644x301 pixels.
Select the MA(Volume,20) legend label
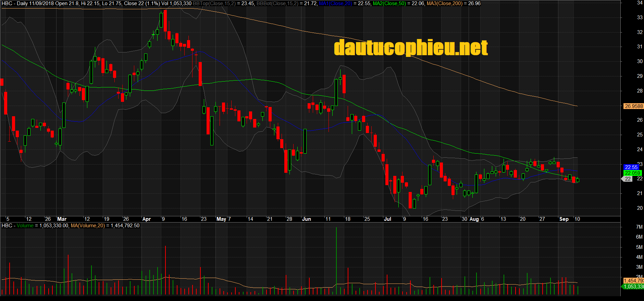click(x=88, y=226)
